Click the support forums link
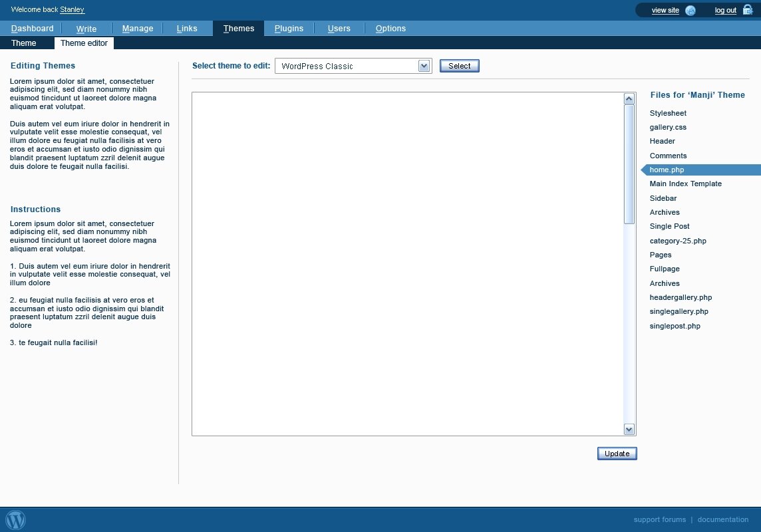The height and width of the screenshot is (532, 761). pos(659,519)
